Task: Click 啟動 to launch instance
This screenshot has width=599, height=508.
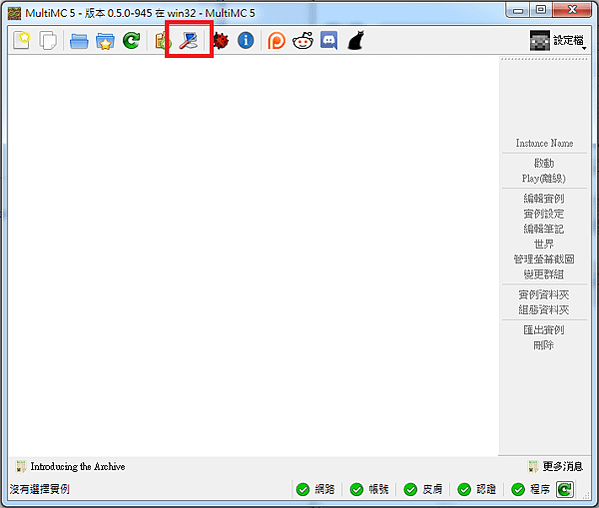Action: click(544, 163)
